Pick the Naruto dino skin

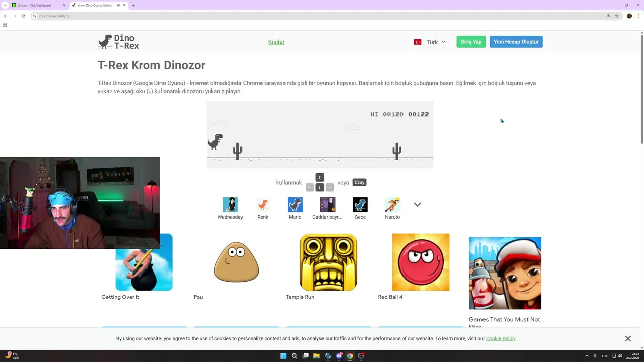tap(392, 208)
